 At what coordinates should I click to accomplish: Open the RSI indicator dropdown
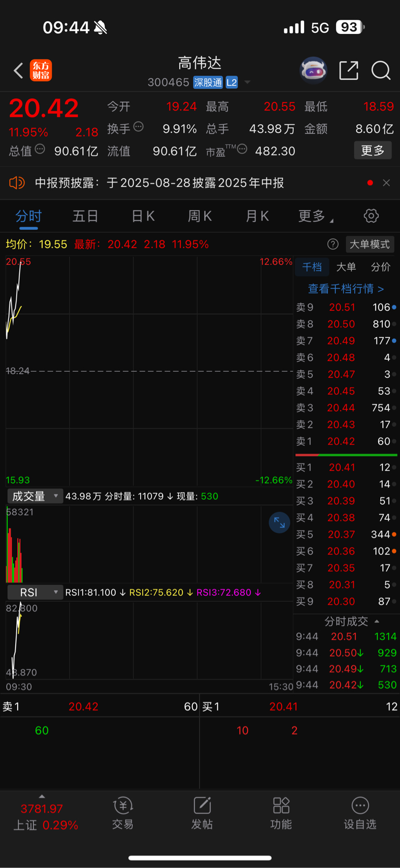35,593
